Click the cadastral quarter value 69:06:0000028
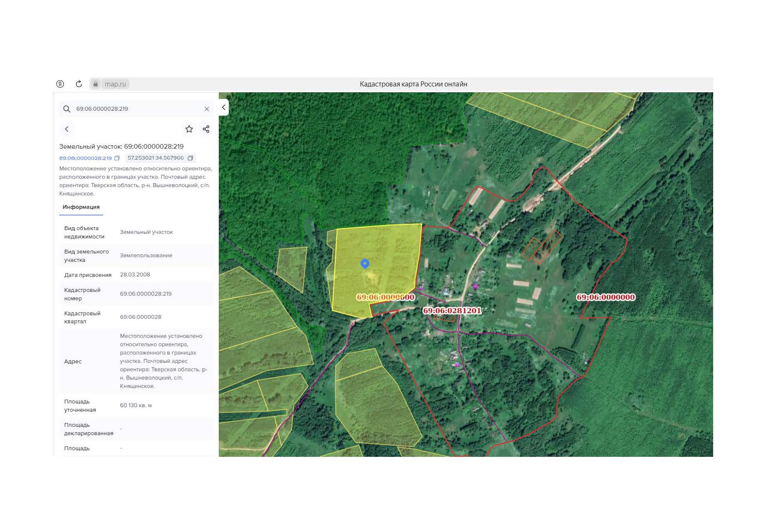 141,317
